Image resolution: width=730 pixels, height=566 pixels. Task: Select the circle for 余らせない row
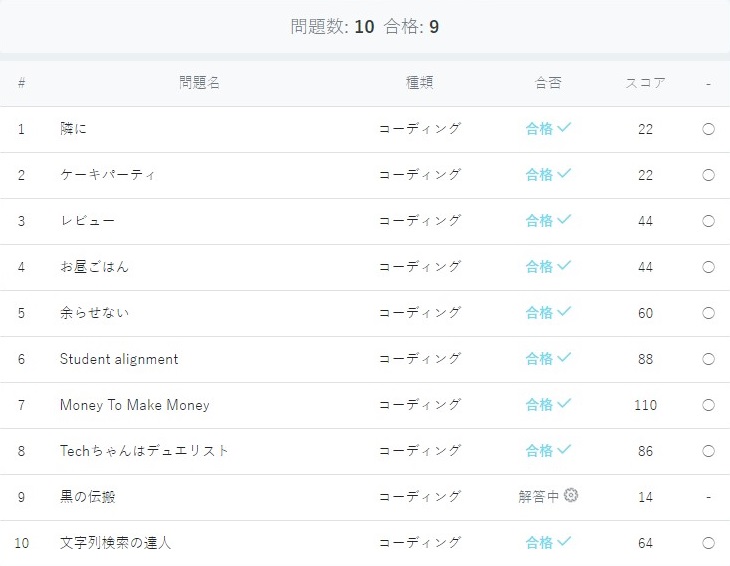coord(708,313)
